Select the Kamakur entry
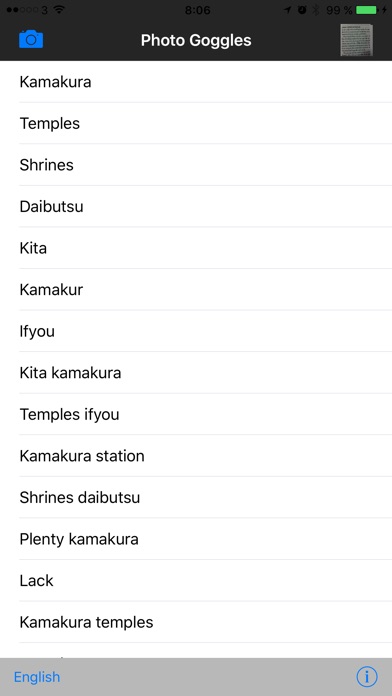392x696 pixels. coord(196,289)
